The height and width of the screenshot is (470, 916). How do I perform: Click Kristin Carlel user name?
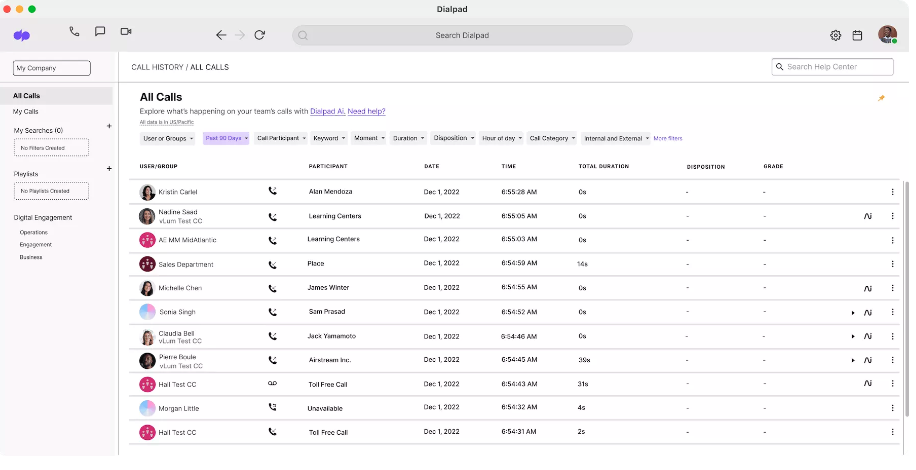pos(178,192)
